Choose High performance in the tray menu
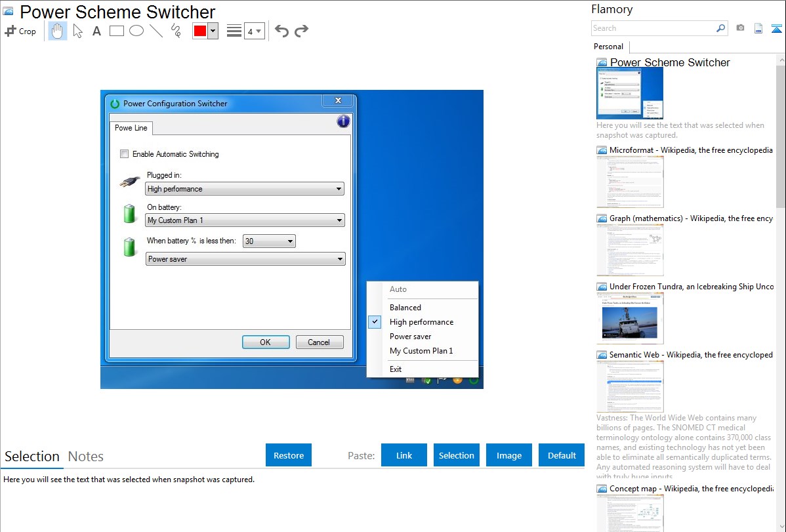Image resolution: width=786 pixels, height=532 pixels. pyautogui.click(x=423, y=322)
